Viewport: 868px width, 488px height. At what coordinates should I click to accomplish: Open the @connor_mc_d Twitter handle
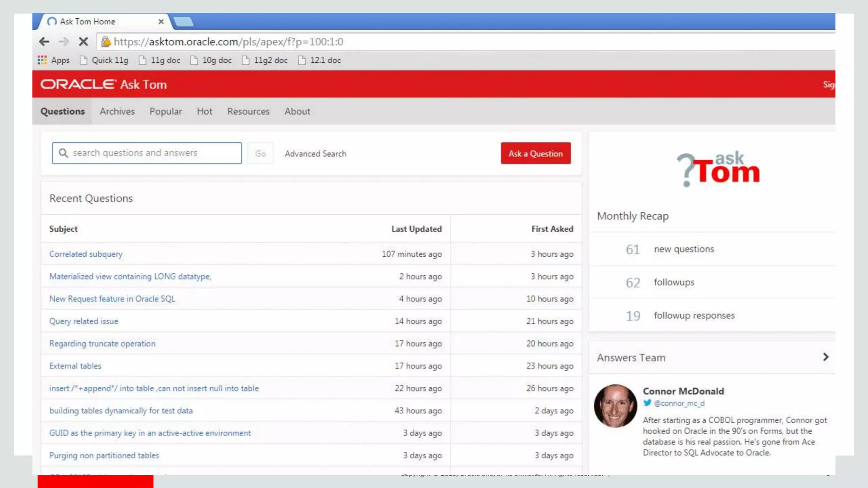click(x=679, y=403)
